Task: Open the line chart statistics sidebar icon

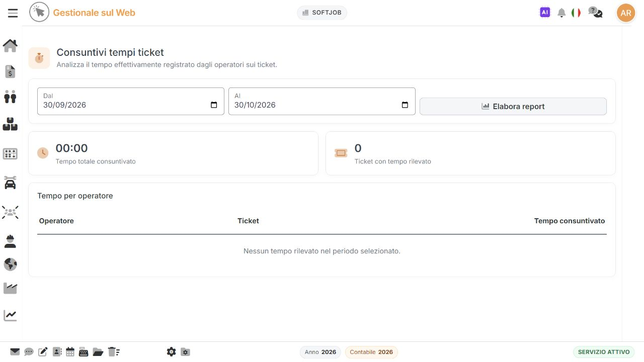Action: 10,315
